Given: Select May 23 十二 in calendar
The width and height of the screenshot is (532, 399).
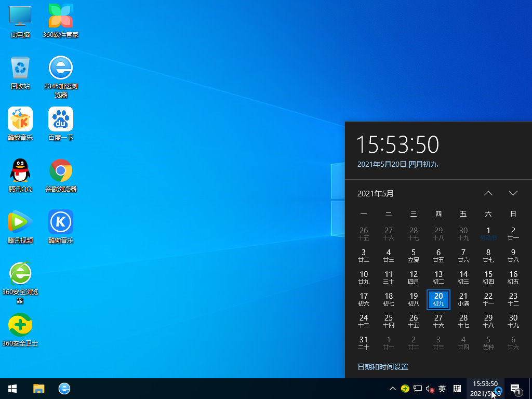Looking at the screenshot, I should coord(513,300).
